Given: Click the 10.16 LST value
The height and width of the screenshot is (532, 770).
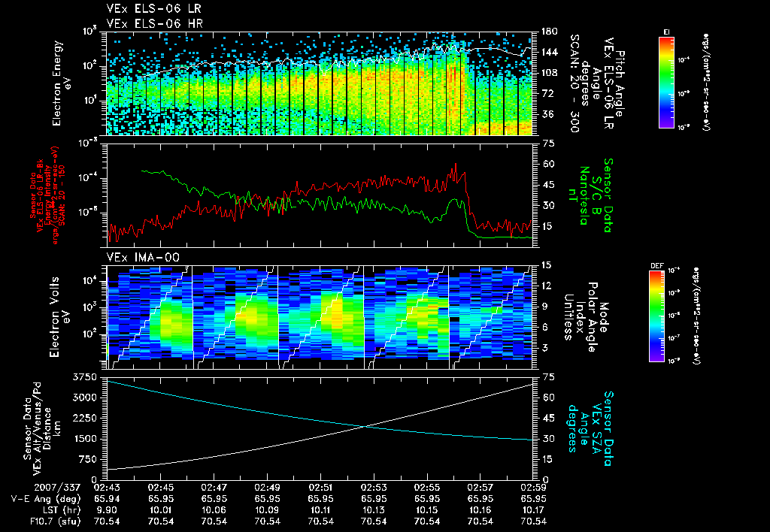Looking at the screenshot, I should pos(480,510).
